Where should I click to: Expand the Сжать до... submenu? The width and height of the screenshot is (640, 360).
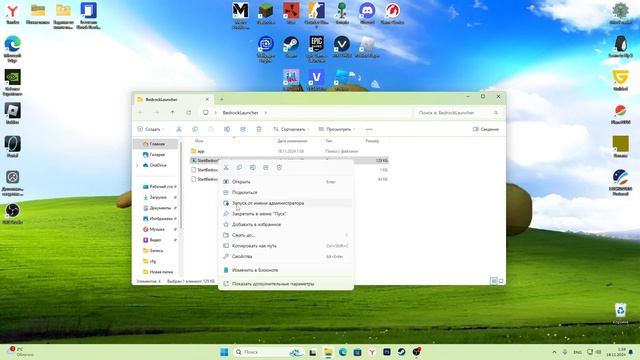[286, 235]
